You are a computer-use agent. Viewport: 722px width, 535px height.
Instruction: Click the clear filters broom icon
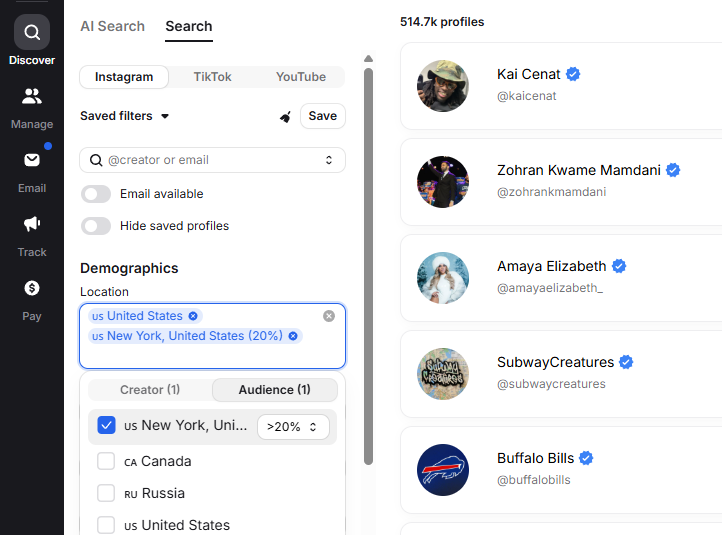[285, 117]
